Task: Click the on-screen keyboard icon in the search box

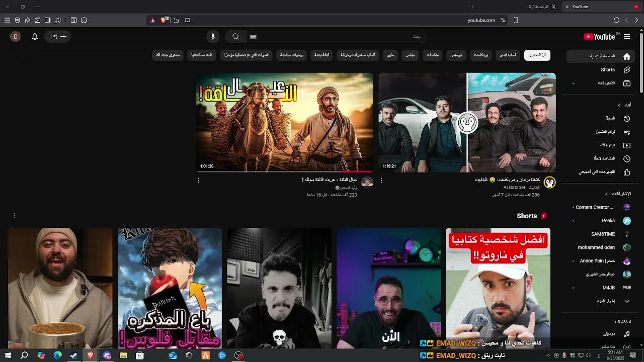Action: click(x=253, y=37)
